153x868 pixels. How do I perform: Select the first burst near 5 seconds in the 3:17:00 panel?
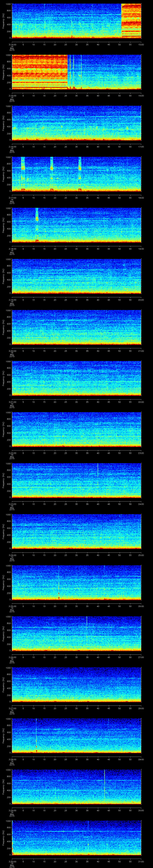(23, 174)
